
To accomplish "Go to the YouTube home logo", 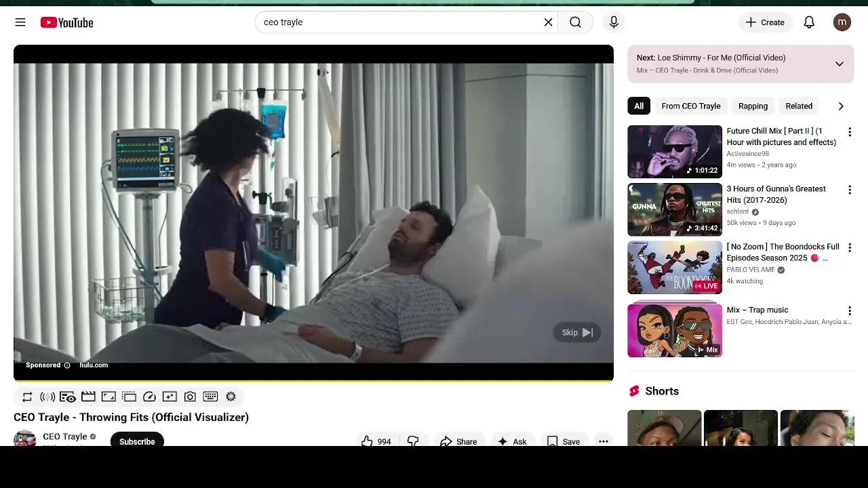I will pos(66,22).
